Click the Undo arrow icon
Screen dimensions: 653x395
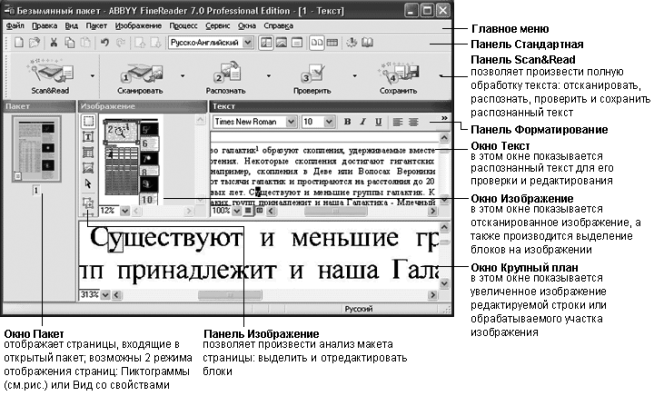pyautogui.click(x=105, y=42)
